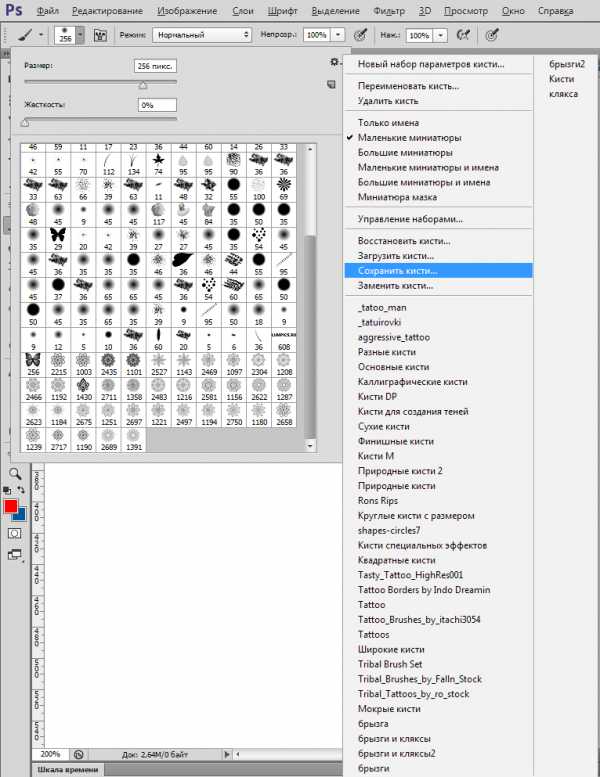This screenshot has width=600, height=777.
Task: Choose Удалить кисть entry
Action: point(438,101)
